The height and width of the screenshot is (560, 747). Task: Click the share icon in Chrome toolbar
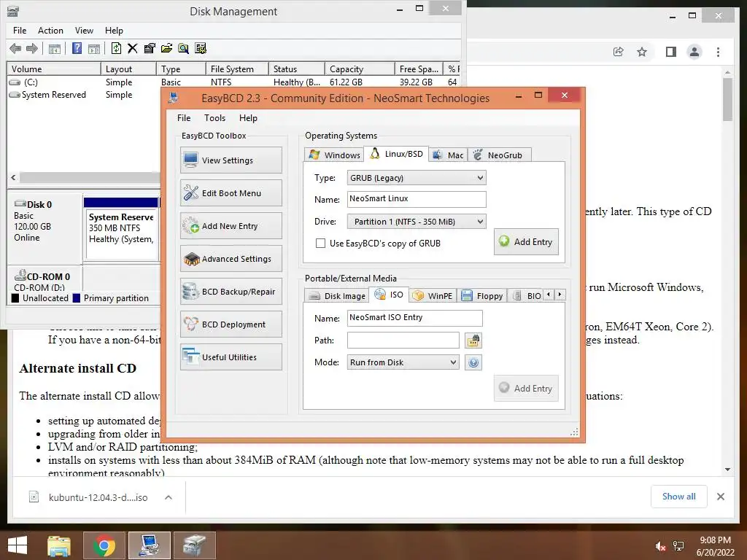point(619,52)
